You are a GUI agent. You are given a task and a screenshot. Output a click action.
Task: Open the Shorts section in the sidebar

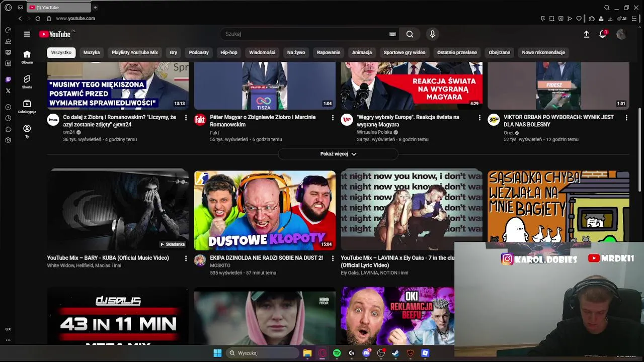tap(27, 81)
